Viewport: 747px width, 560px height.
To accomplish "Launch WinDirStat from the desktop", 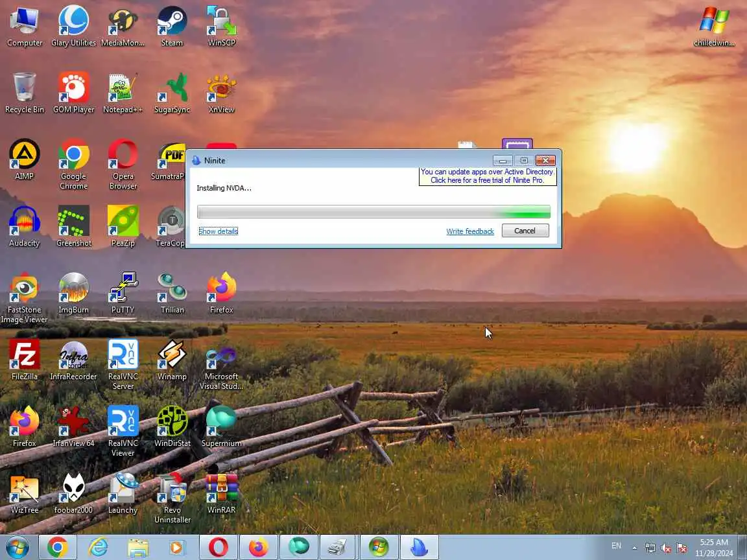I will click(172, 426).
